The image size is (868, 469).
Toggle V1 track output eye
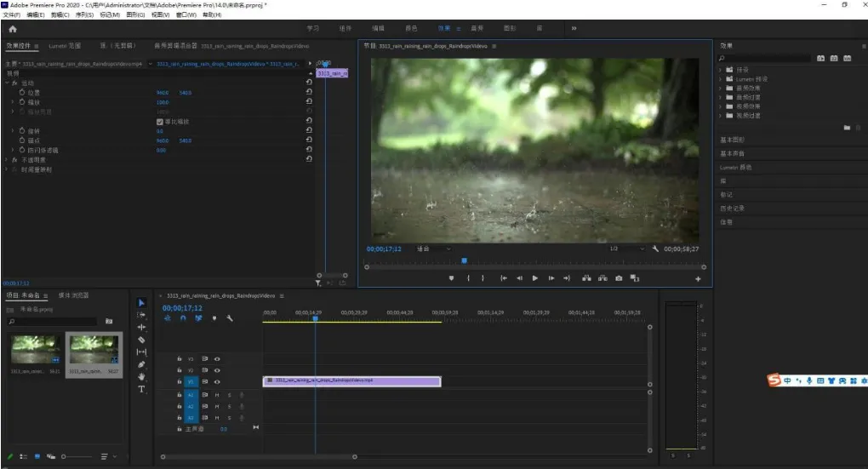[217, 382]
